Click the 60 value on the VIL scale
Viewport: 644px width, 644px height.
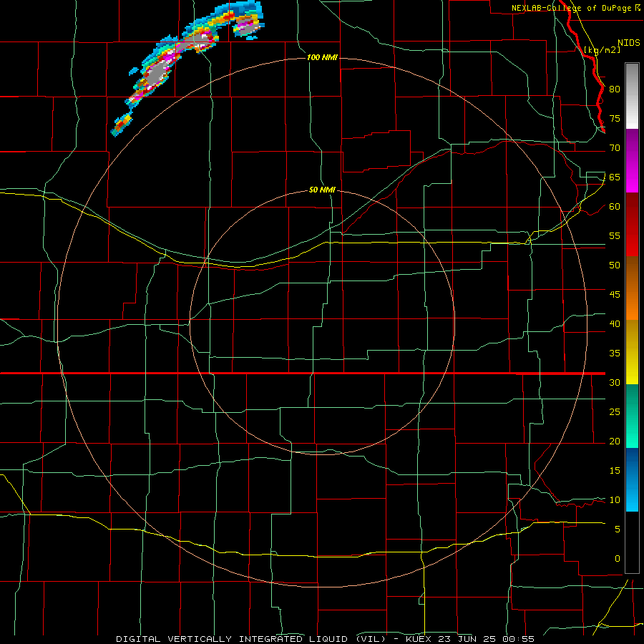click(615, 207)
